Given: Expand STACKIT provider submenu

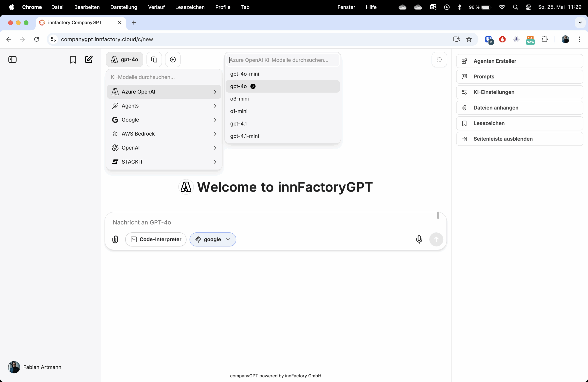Looking at the screenshot, I should (x=164, y=161).
